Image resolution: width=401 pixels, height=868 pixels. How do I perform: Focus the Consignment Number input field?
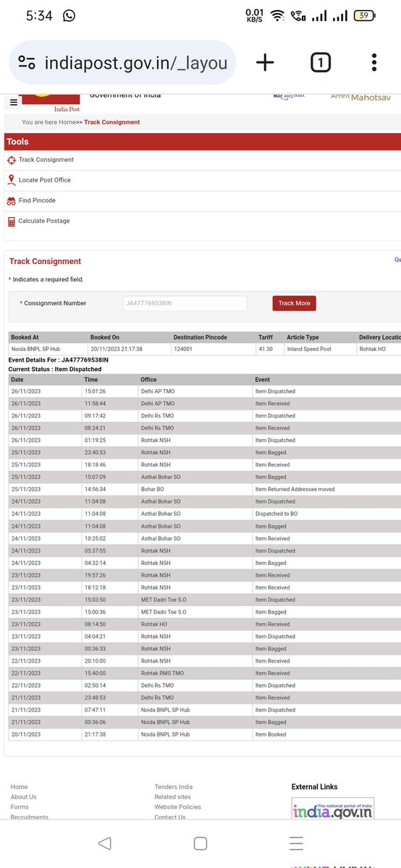[185, 303]
